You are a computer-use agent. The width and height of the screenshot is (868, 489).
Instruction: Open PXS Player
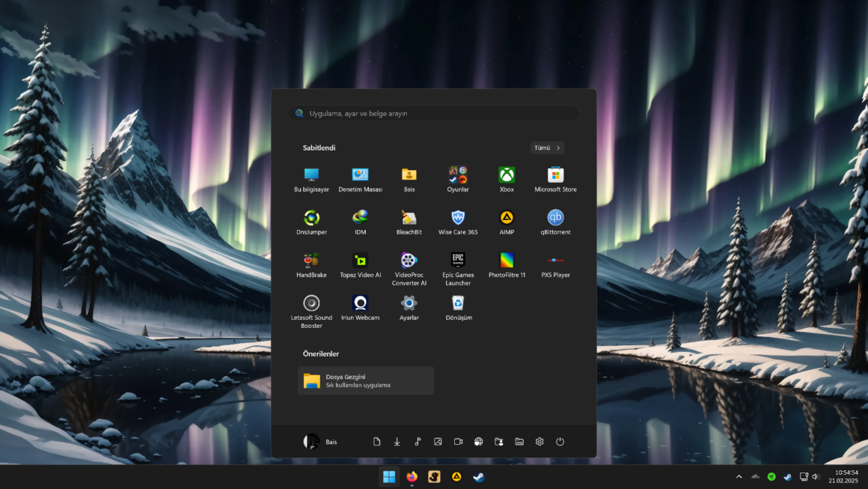point(555,265)
